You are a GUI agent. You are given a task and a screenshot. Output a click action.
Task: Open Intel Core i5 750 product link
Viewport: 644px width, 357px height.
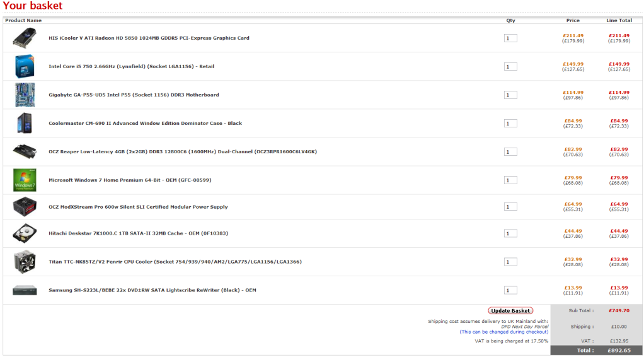(x=132, y=66)
